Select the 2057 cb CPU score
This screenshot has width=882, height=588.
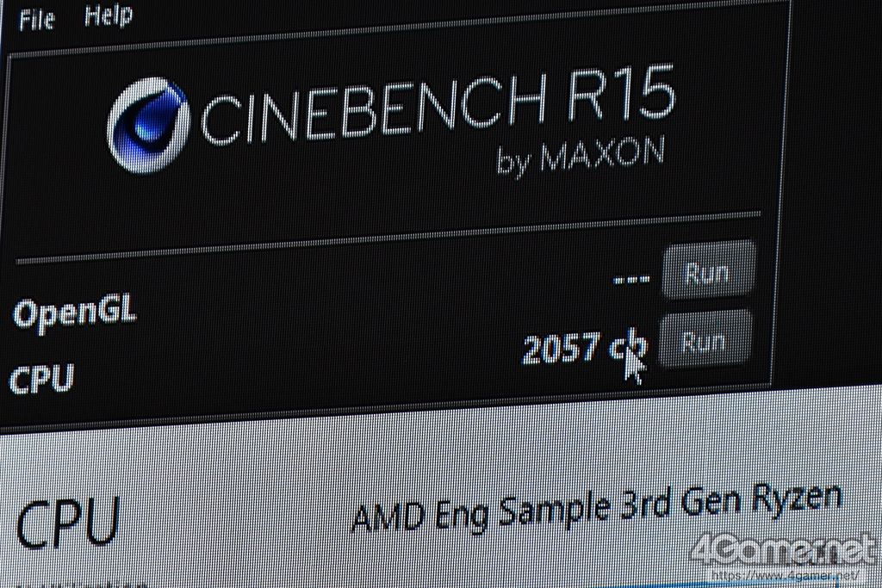(x=585, y=346)
